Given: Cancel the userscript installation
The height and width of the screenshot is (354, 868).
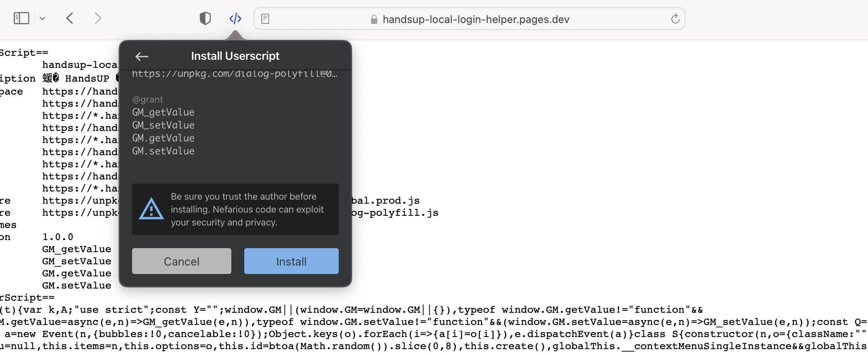Looking at the screenshot, I should 181,261.
